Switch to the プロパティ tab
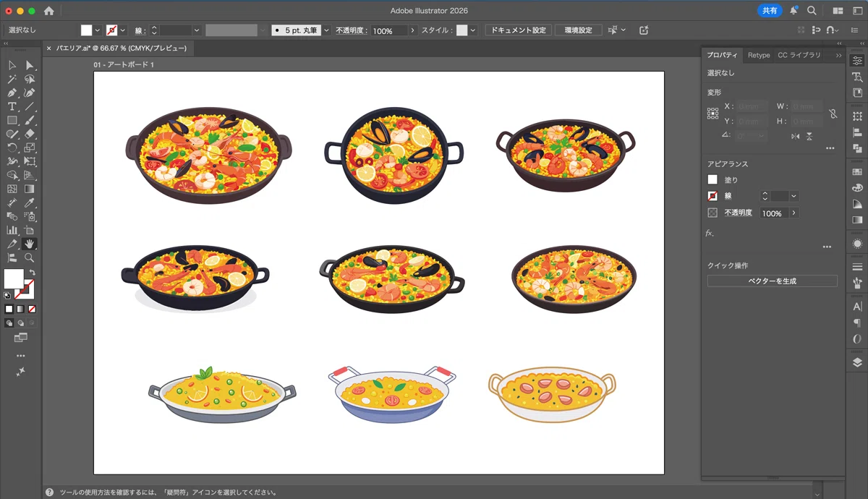Viewport: 868px width, 499px height. coord(722,55)
